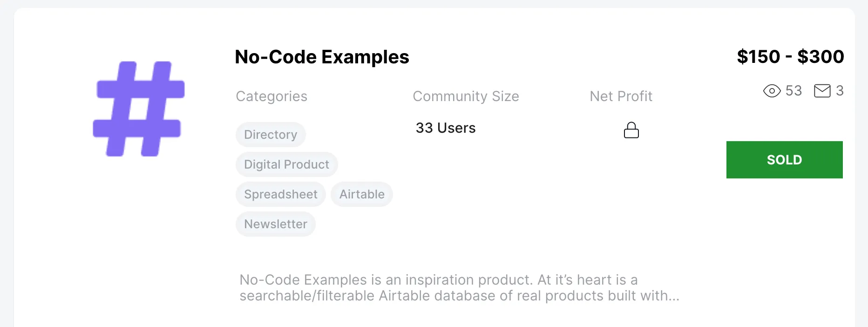Click the Net Profit heading
The width and height of the screenshot is (868, 327).
(621, 96)
